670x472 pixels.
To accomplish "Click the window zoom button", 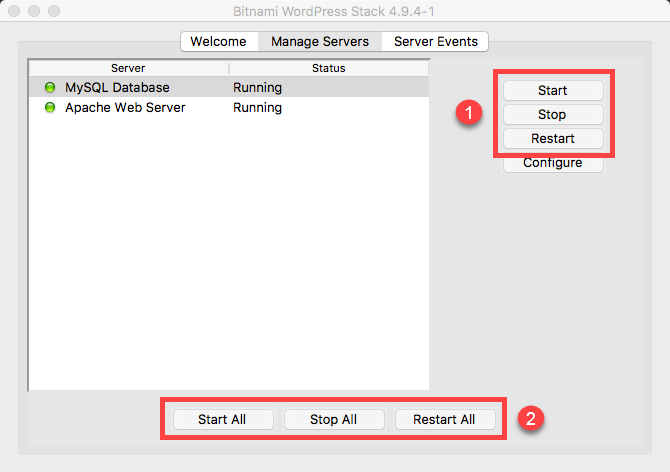I will (x=54, y=11).
